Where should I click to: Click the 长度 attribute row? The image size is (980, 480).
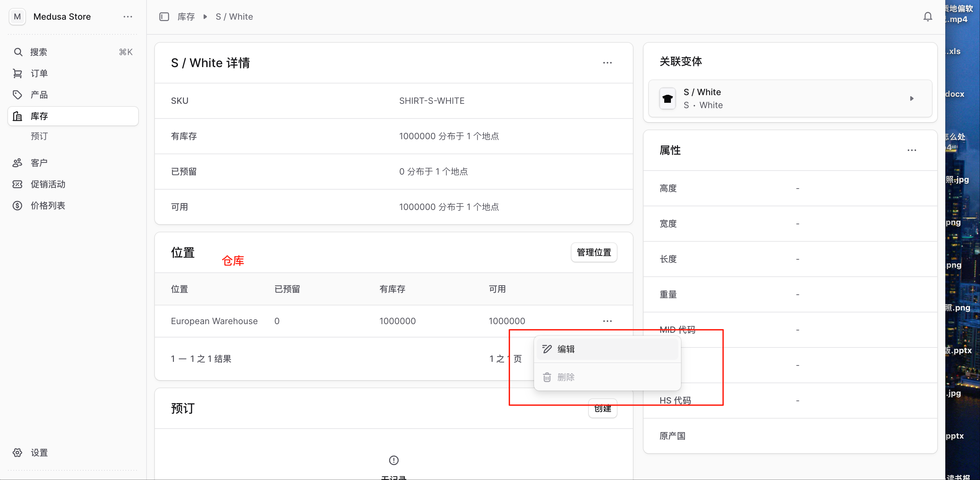pos(790,259)
